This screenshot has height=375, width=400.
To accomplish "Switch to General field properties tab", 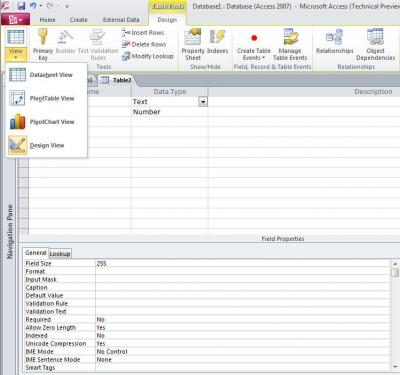I will pyautogui.click(x=36, y=253).
